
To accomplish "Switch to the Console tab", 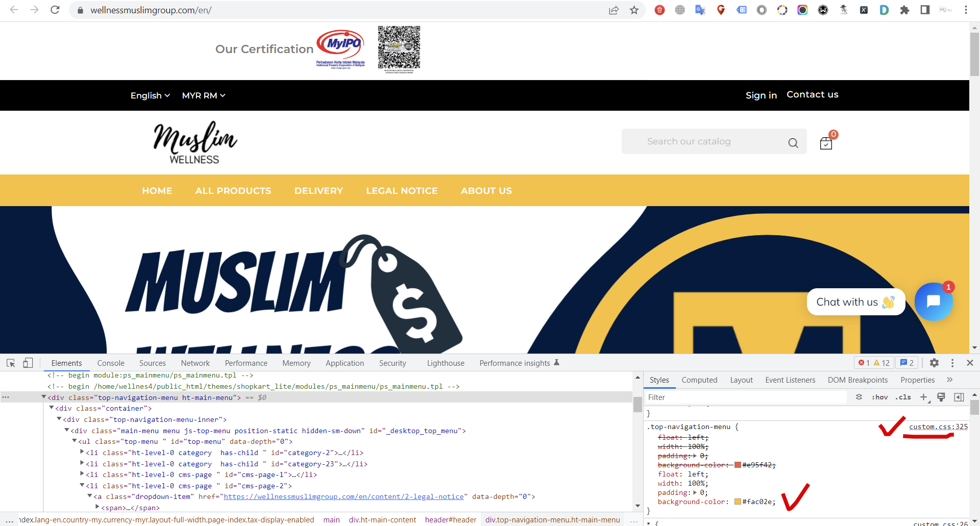I will click(x=111, y=363).
